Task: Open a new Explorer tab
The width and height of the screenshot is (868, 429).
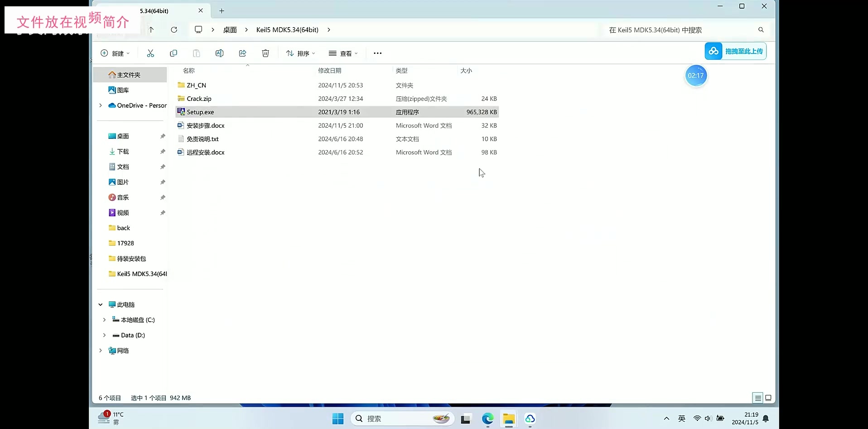Action: 221,10
